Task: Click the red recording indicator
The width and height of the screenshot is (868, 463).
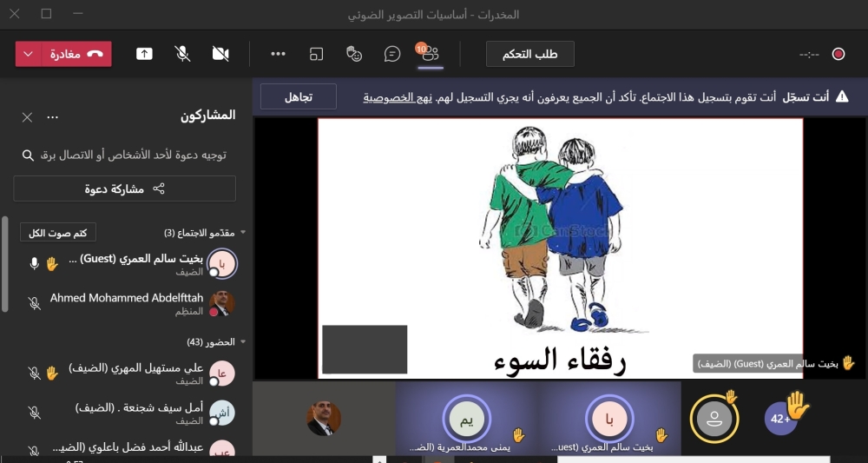Action: 838,54
